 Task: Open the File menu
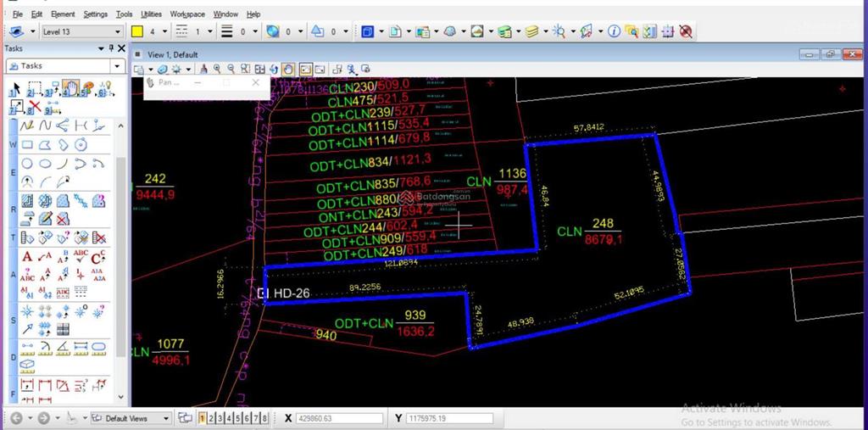(x=17, y=14)
